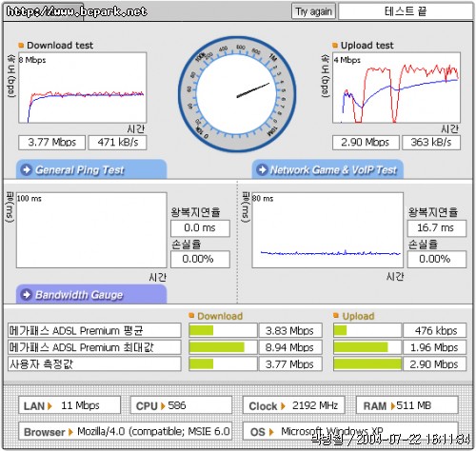Click the orange Upload test bullet icon

tap(335, 46)
